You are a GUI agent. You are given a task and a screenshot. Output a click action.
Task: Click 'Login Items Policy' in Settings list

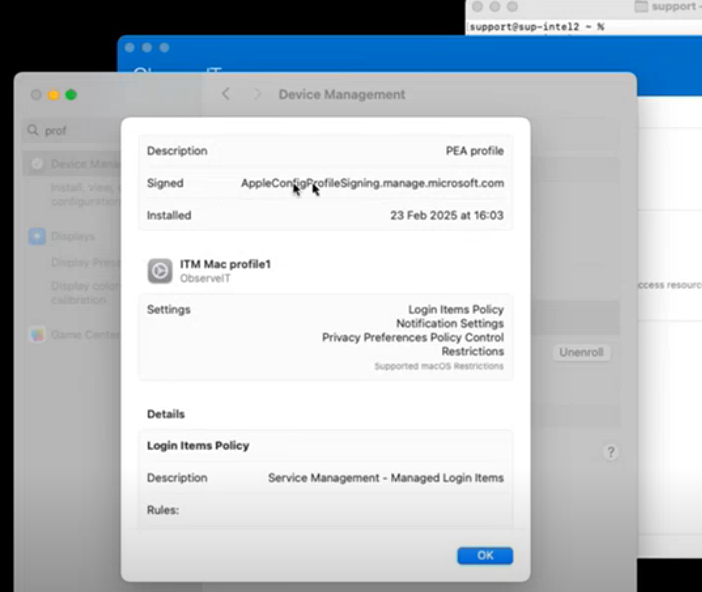point(456,309)
